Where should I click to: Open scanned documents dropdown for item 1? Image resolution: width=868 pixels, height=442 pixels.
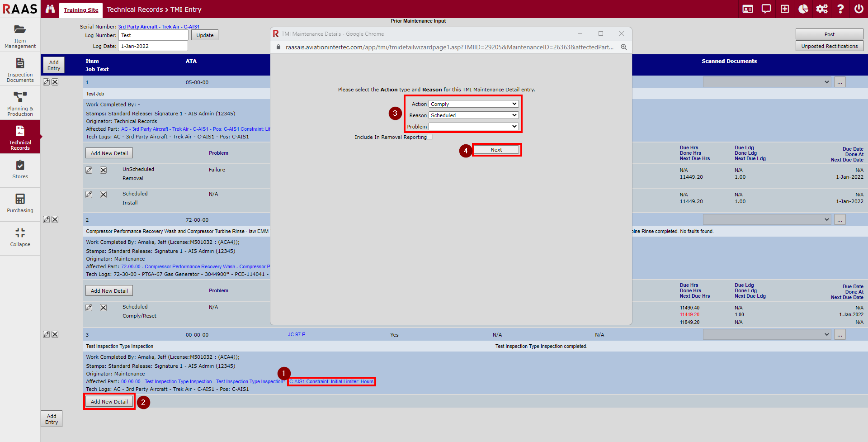pyautogui.click(x=767, y=82)
